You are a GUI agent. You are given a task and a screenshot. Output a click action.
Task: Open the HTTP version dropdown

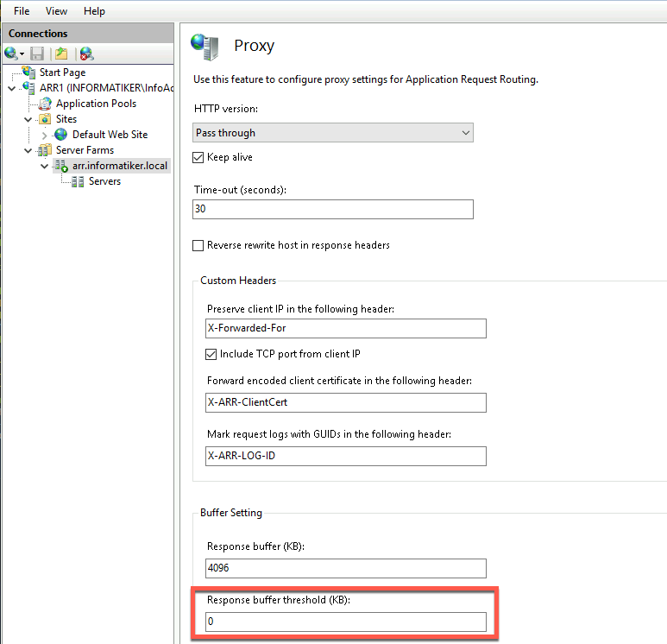tap(333, 133)
